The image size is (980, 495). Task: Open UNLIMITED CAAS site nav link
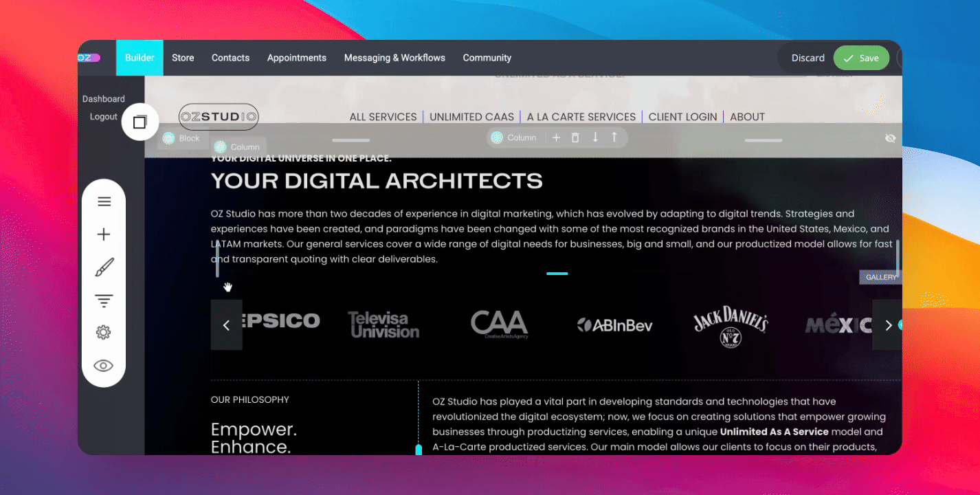tap(471, 117)
